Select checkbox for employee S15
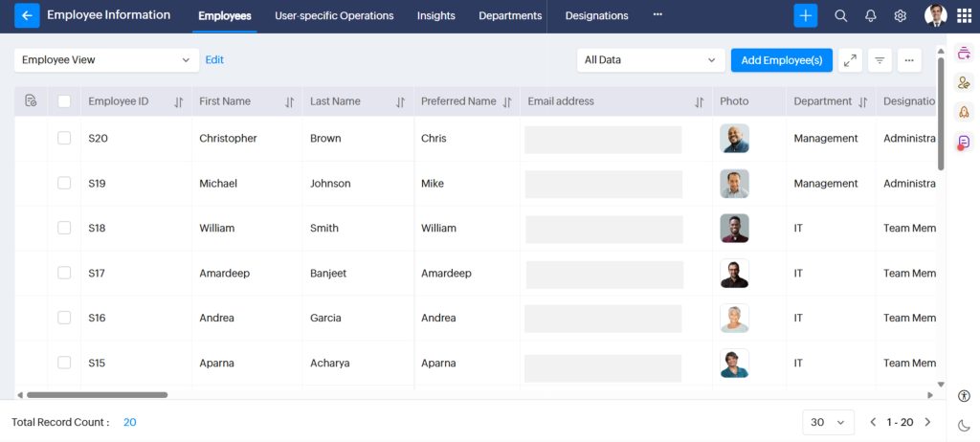980x442 pixels. point(64,363)
